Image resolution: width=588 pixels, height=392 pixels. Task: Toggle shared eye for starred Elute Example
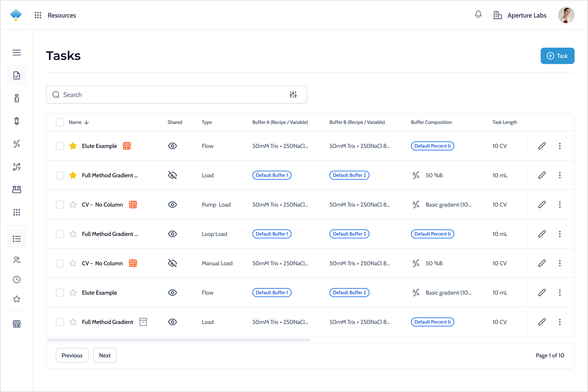[x=172, y=146]
